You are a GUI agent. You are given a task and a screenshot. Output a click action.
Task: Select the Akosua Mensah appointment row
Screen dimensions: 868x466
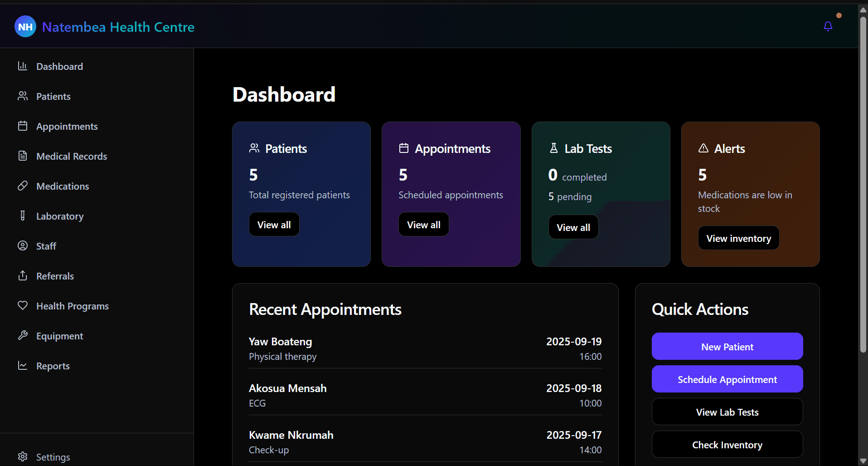click(x=425, y=395)
